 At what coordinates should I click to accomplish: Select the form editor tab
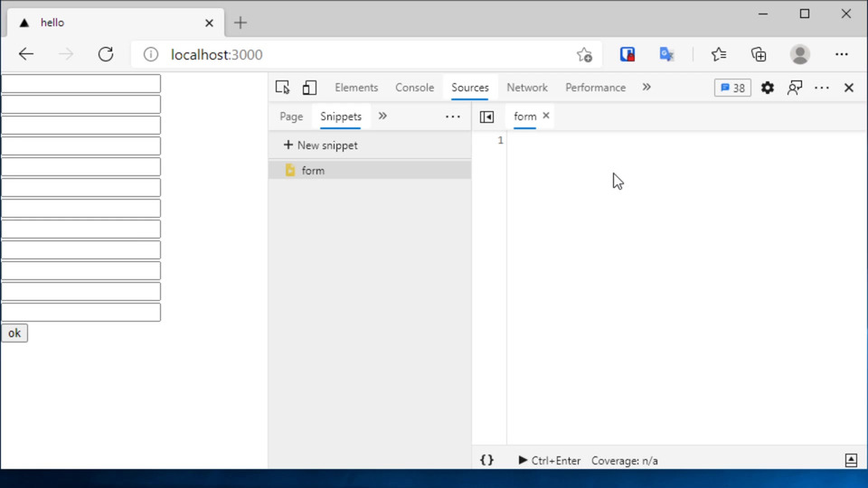524,117
